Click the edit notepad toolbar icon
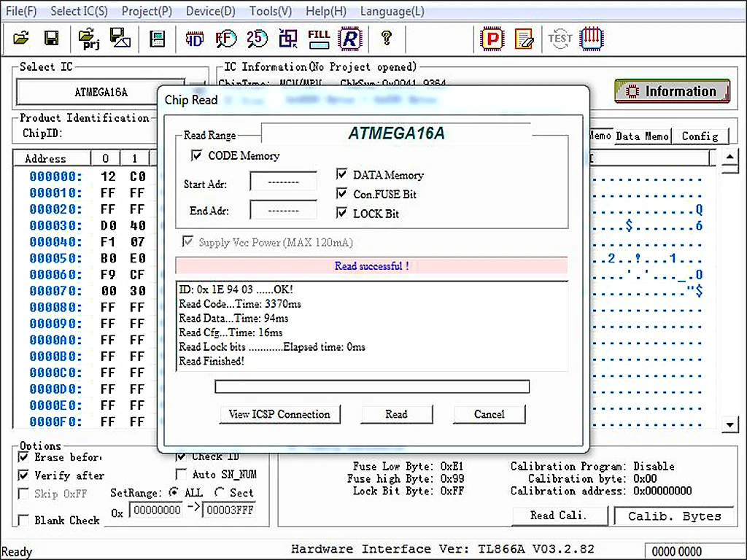This screenshot has width=747, height=560. point(524,39)
